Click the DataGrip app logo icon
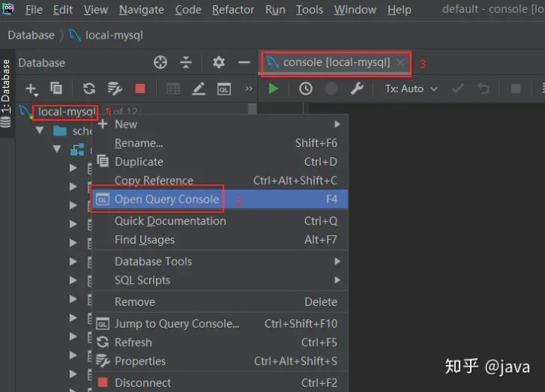 pyautogui.click(x=8, y=8)
